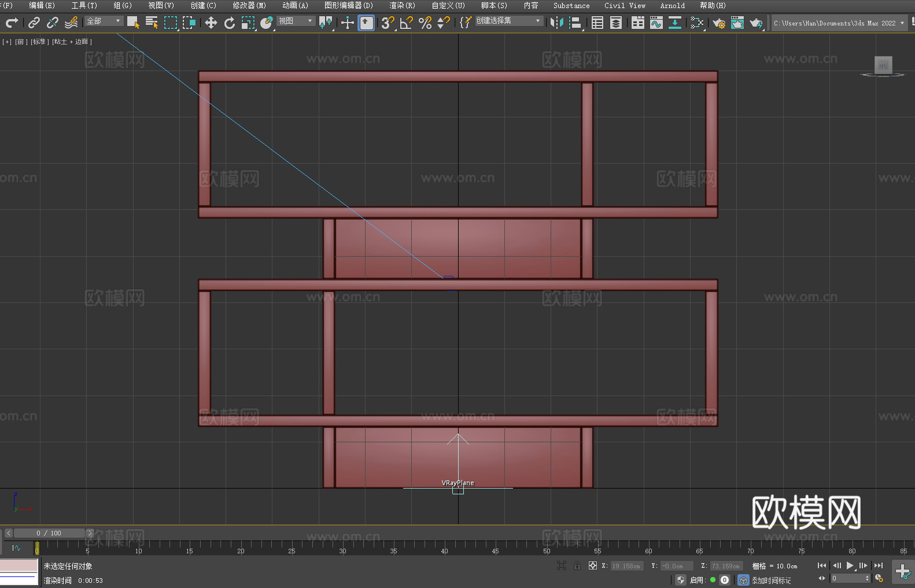Screen dimensions: 915x588
Task: Click Render Production teapot icon
Action: point(756,23)
